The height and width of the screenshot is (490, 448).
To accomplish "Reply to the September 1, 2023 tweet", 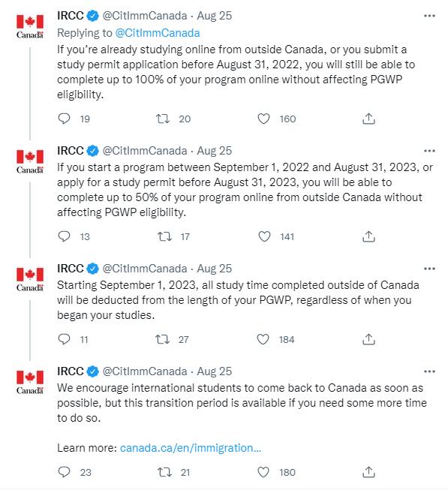I will tap(65, 339).
